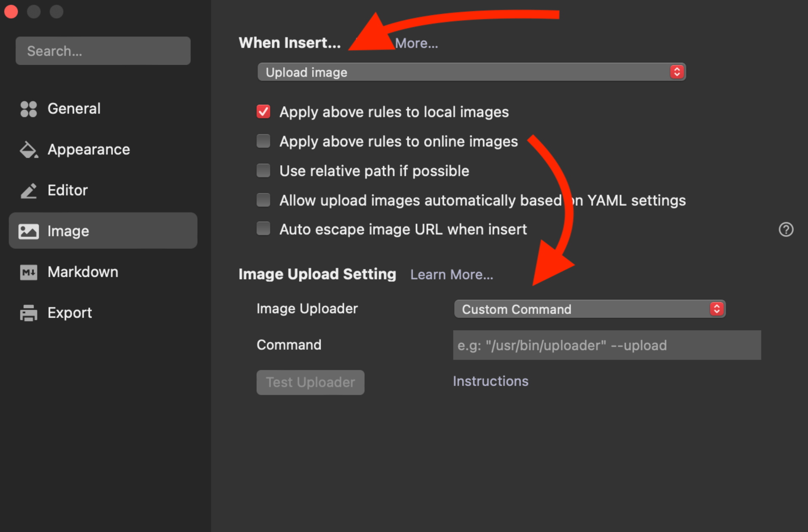
Task: Open the Instructions link
Action: 490,381
